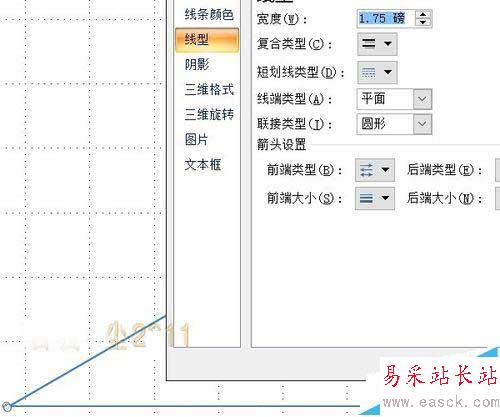Open the 文本框 category
The image size is (500, 417).
tap(203, 164)
